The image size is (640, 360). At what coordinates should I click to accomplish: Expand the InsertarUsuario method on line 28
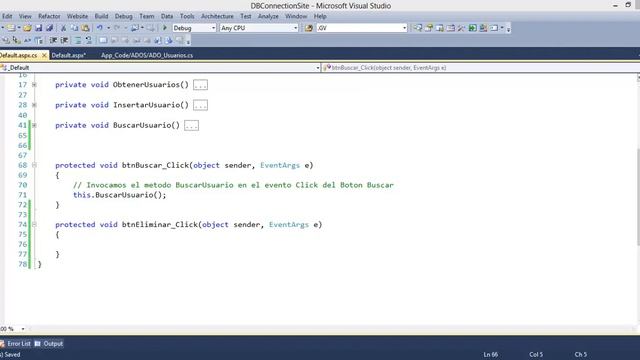pos(34,105)
